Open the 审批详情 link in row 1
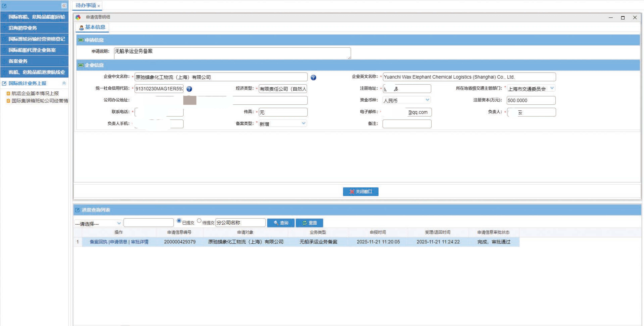Screen dimensions: 644x326 (x=140, y=242)
